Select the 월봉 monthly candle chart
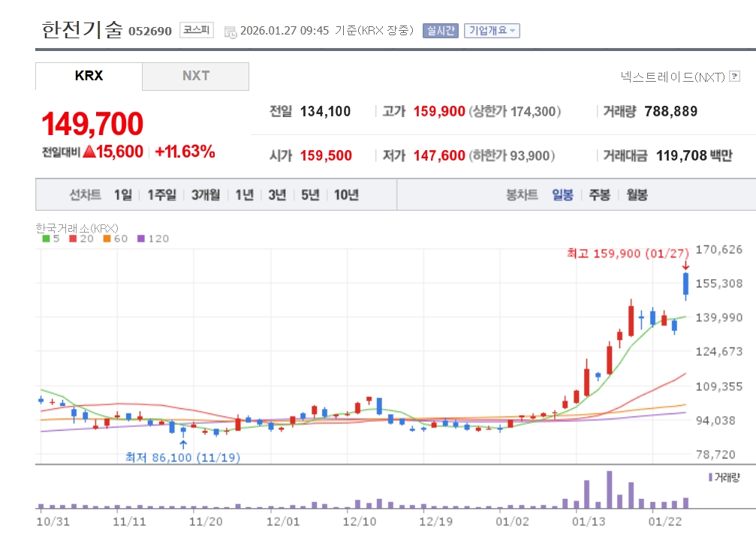The height and width of the screenshot is (550, 756). tap(636, 195)
